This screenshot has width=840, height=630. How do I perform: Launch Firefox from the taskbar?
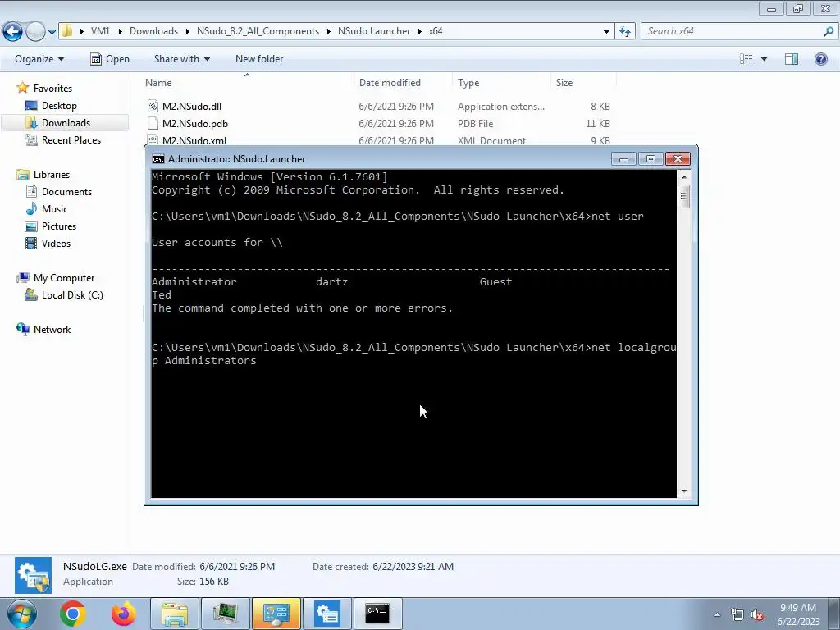(x=123, y=614)
